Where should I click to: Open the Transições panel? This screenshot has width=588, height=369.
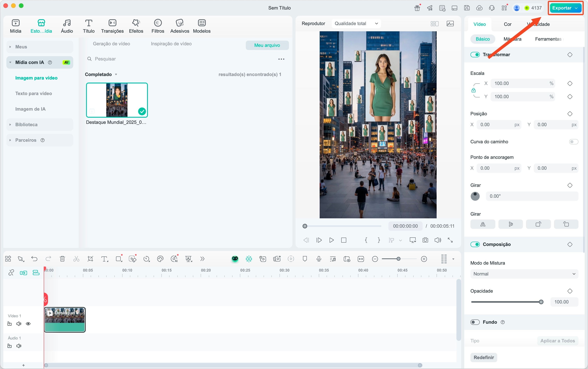[112, 26]
